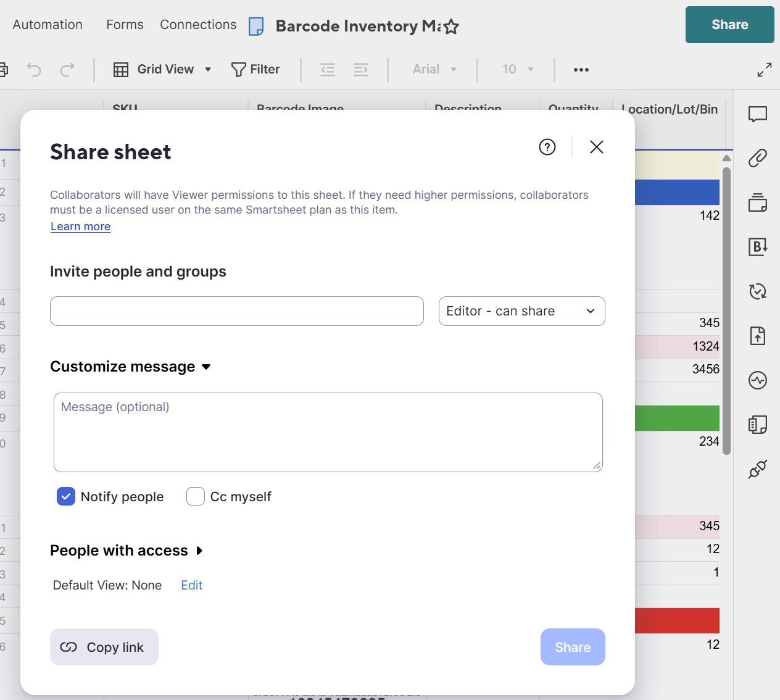Open the more options ellipsis
Image resolution: width=780 pixels, height=700 pixels.
tap(581, 70)
